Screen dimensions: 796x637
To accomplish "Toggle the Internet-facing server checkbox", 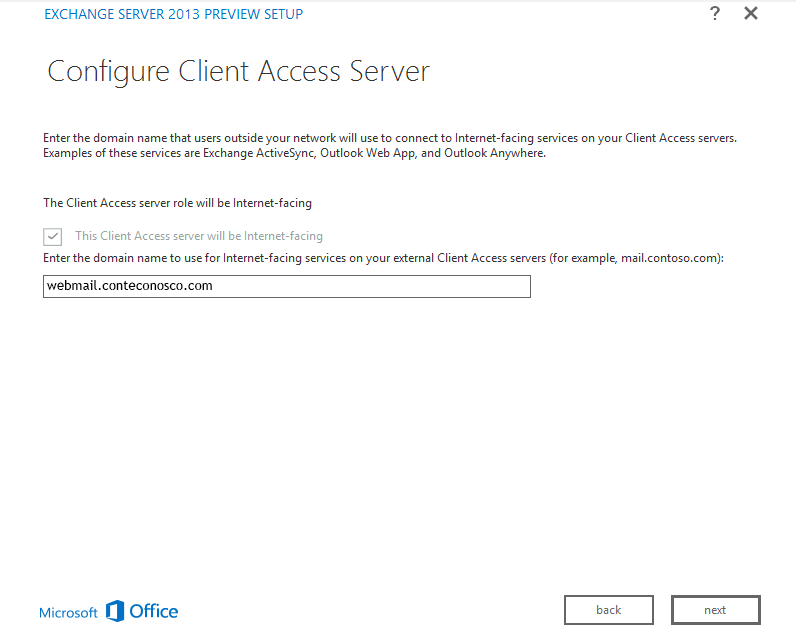I will [53, 237].
